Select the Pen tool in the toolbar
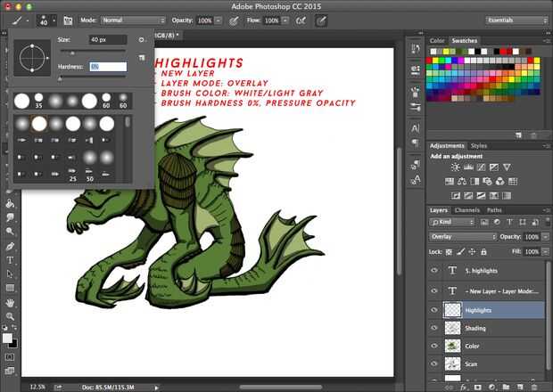553x392 pixels. 10,245
